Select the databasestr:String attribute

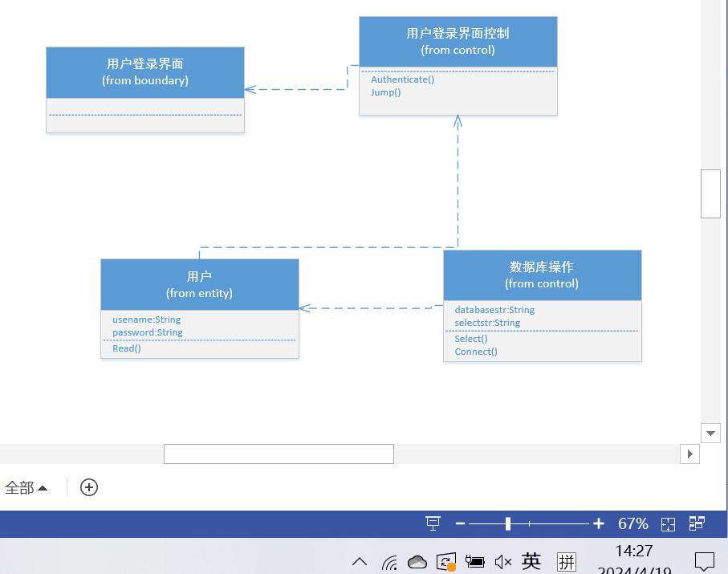pyautogui.click(x=495, y=310)
